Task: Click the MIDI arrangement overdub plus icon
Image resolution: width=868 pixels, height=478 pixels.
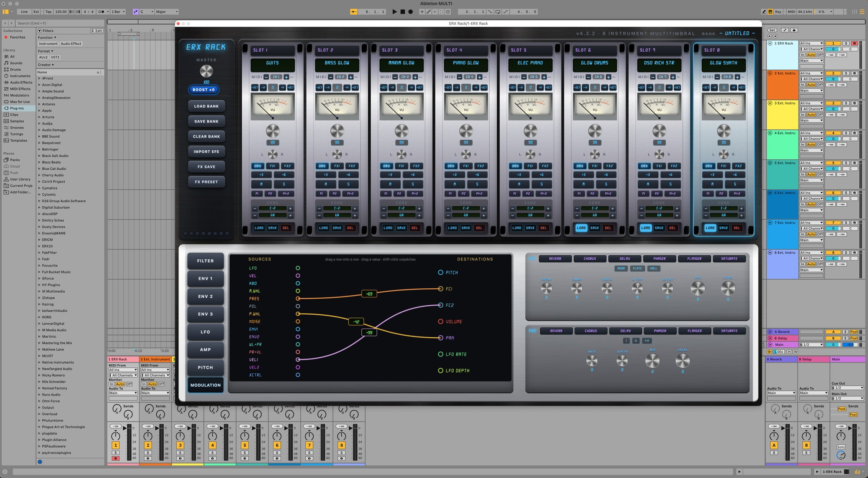Action: 422,12
